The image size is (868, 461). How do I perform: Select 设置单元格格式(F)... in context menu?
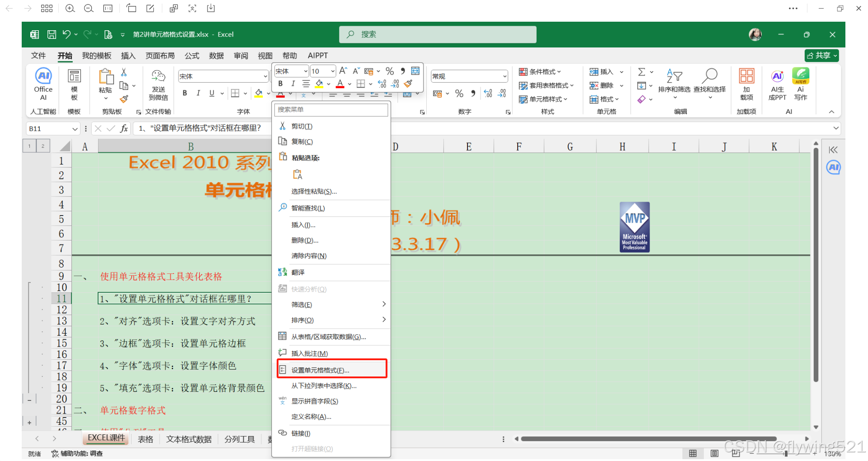331,370
